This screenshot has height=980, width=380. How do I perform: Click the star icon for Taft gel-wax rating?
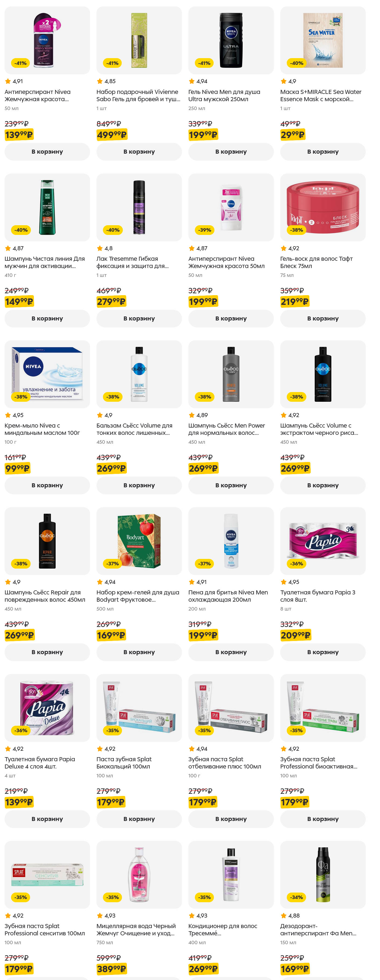point(284,248)
